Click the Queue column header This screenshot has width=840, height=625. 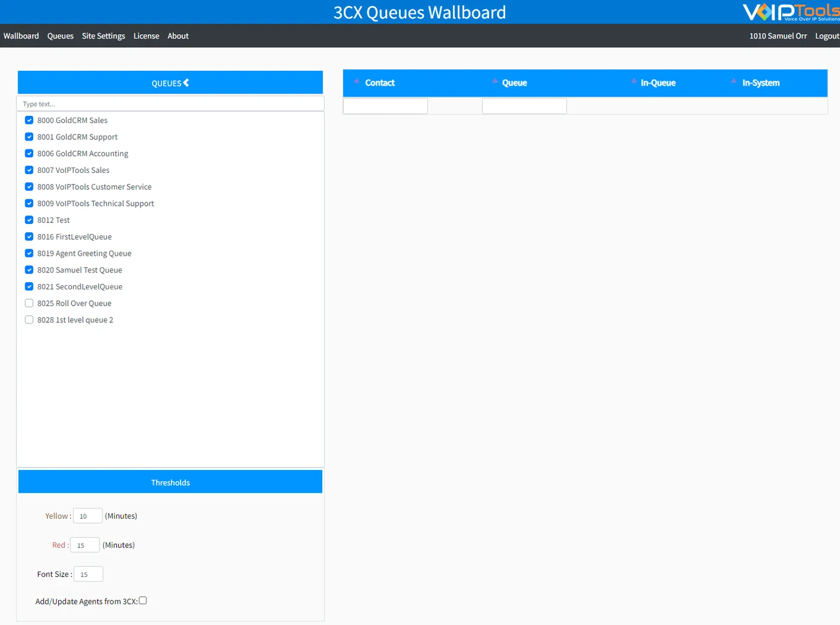click(514, 83)
